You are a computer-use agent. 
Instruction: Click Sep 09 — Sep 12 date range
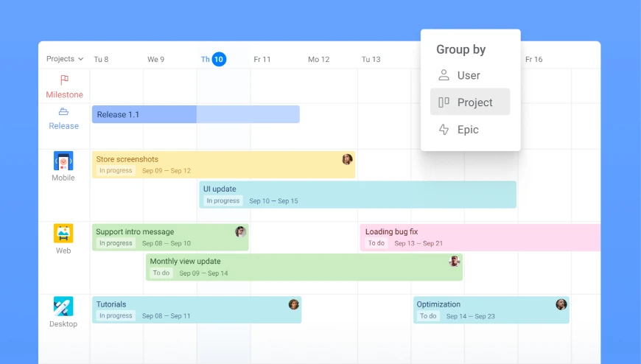click(x=167, y=170)
